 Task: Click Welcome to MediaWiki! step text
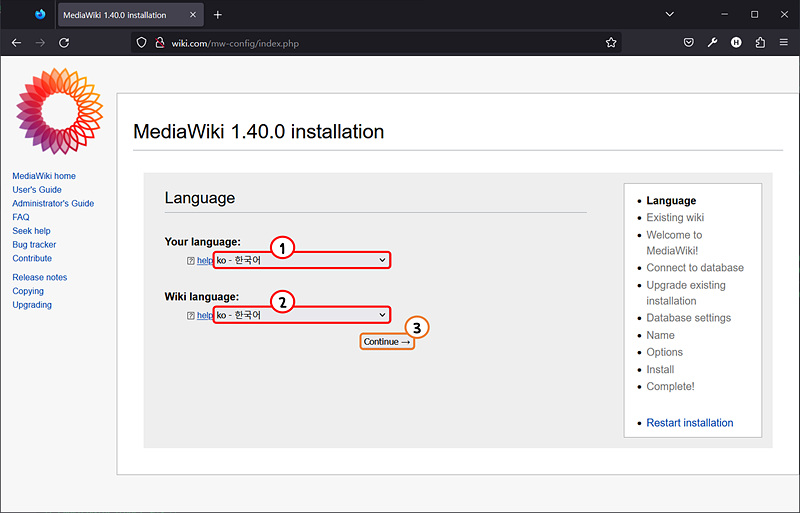click(x=674, y=242)
